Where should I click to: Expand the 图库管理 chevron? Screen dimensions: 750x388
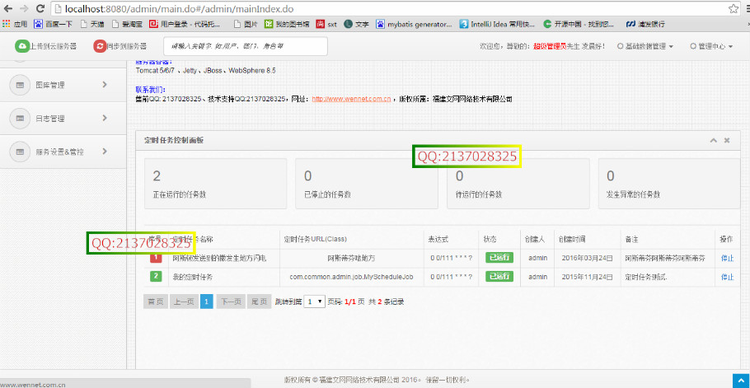tap(105, 85)
